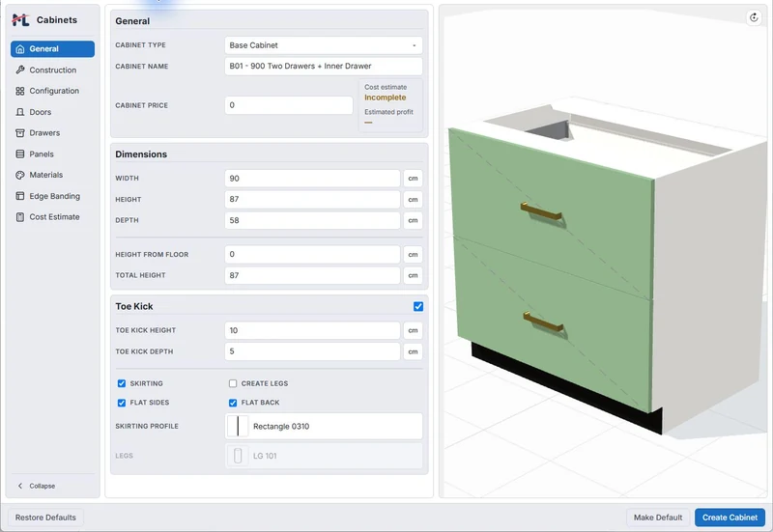Click the upper drawer gold handle

[541, 211]
